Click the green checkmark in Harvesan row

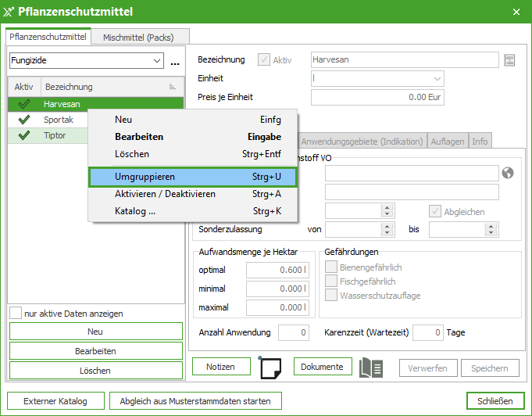(24, 104)
